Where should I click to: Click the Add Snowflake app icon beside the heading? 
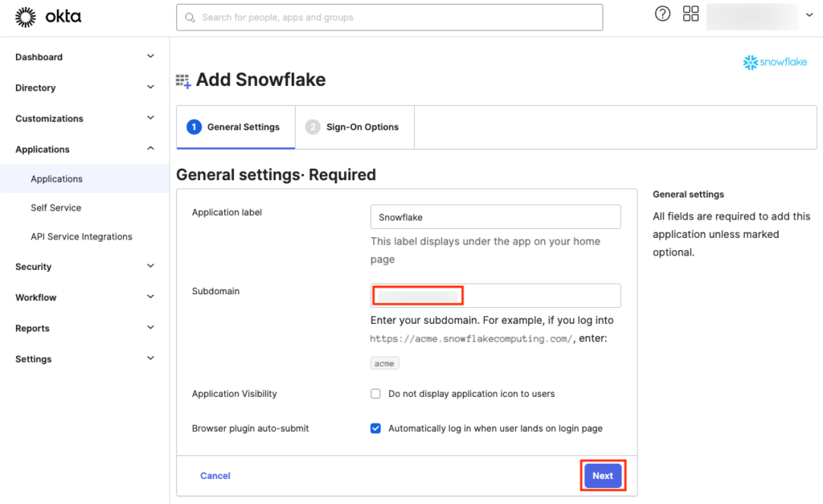click(183, 80)
